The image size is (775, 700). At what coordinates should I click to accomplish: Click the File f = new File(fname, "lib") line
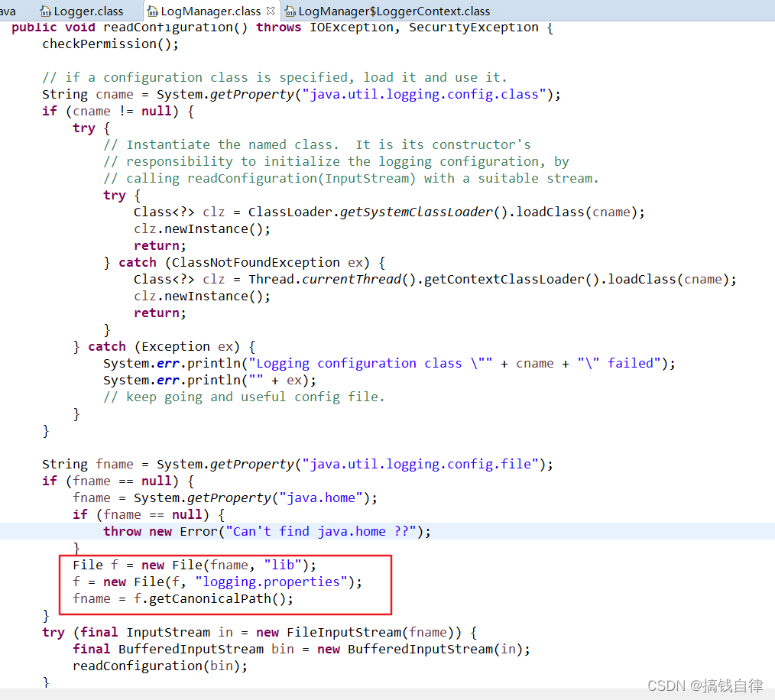coord(194,565)
